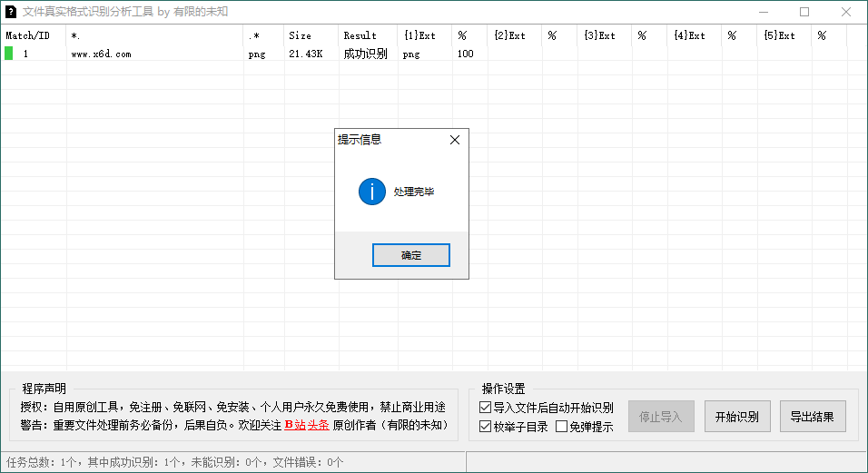Image resolution: width=868 pixels, height=473 pixels.
Task: Open the 头条 link
Action: 317,424
